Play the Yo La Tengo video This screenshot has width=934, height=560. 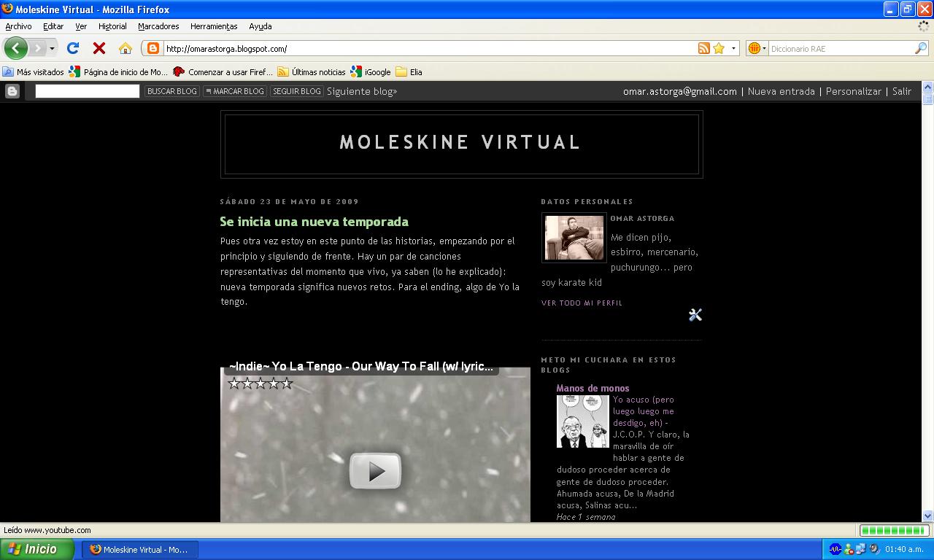point(375,471)
